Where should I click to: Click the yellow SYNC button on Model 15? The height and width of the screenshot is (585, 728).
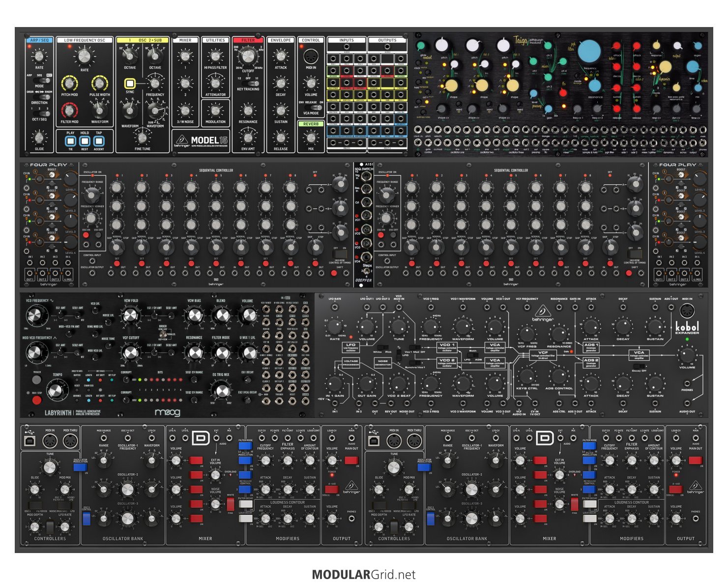[x=130, y=83]
